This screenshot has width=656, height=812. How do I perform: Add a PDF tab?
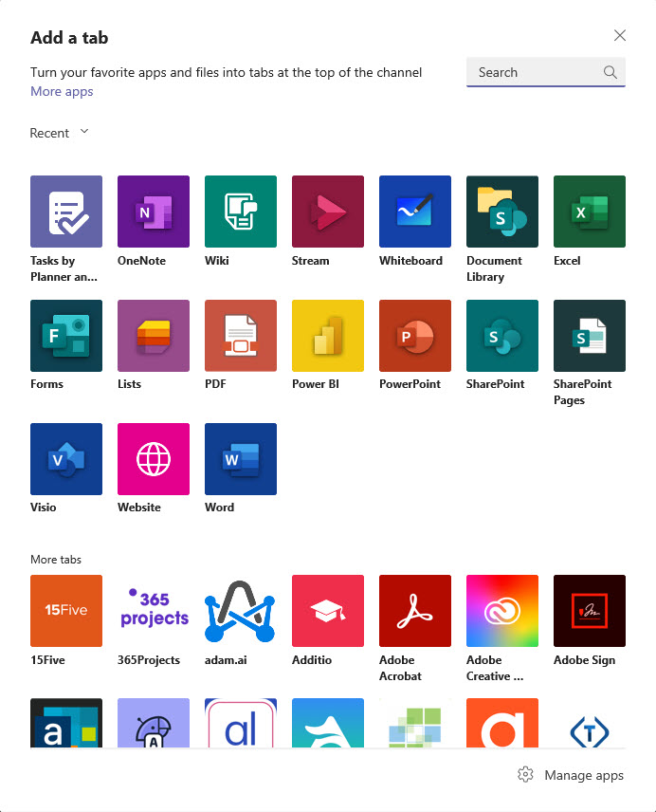241,336
